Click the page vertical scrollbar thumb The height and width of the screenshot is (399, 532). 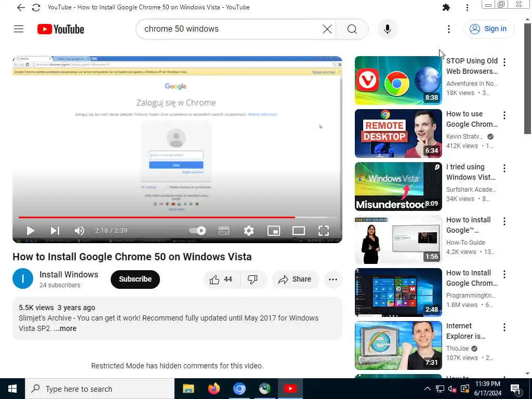(x=527, y=79)
